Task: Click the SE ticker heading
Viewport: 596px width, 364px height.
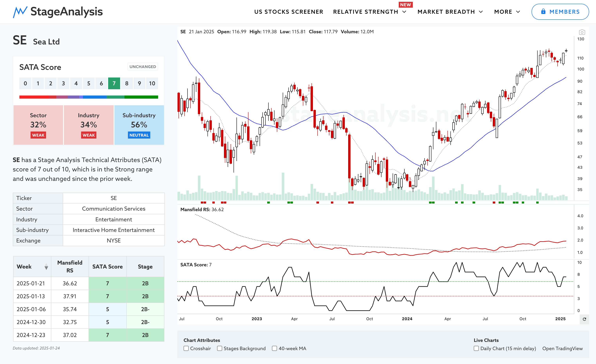Action: [20, 40]
